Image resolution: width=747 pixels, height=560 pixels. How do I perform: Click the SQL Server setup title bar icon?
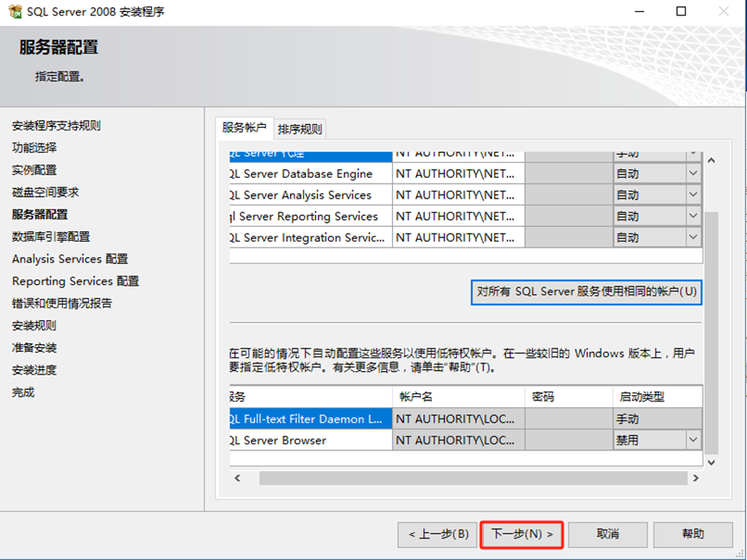(x=15, y=11)
